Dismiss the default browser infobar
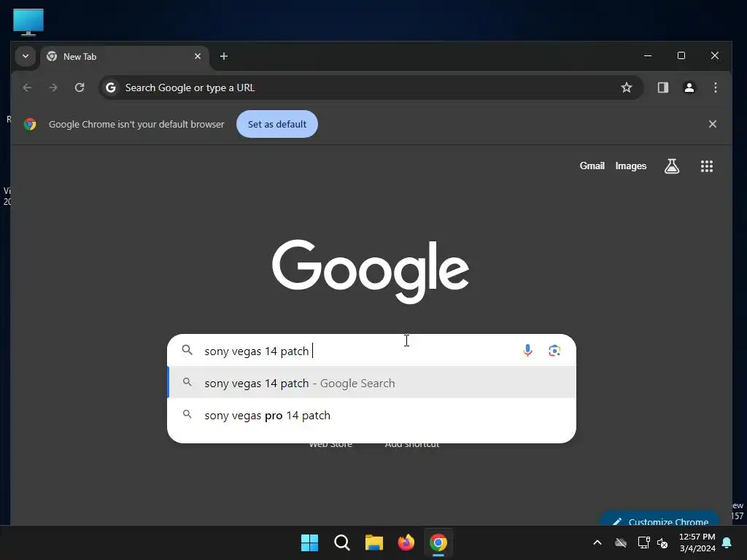Viewport: 747px width, 560px height. tap(712, 124)
